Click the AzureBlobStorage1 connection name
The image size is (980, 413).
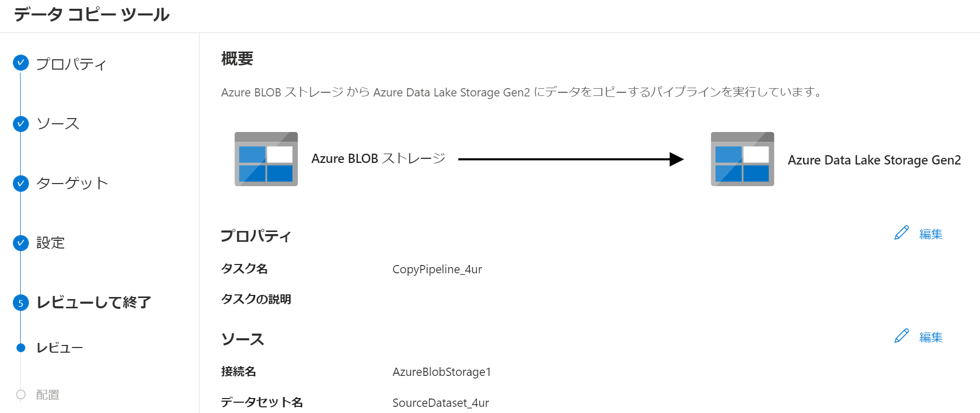click(x=442, y=372)
